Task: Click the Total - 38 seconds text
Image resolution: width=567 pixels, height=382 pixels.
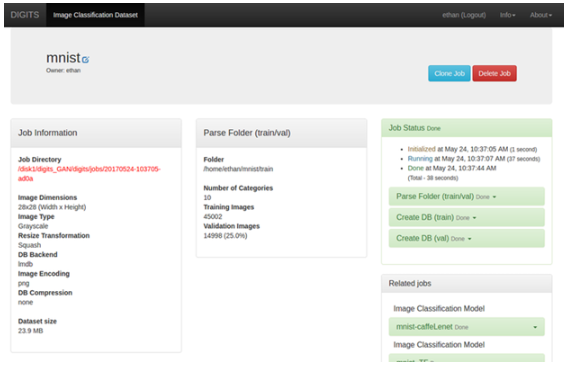Action: click(x=433, y=178)
